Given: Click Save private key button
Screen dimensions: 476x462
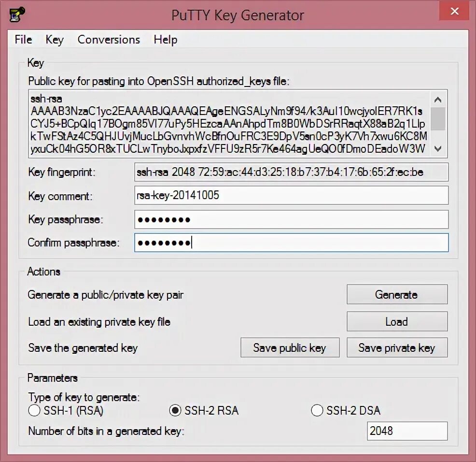Looking at the screenshot, I should pos(397,347).
